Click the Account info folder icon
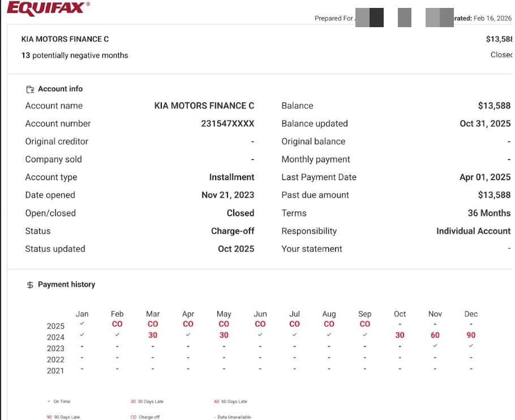Image resolution: width=515 pixels, height=420 pixels. [x=30, y=89]
